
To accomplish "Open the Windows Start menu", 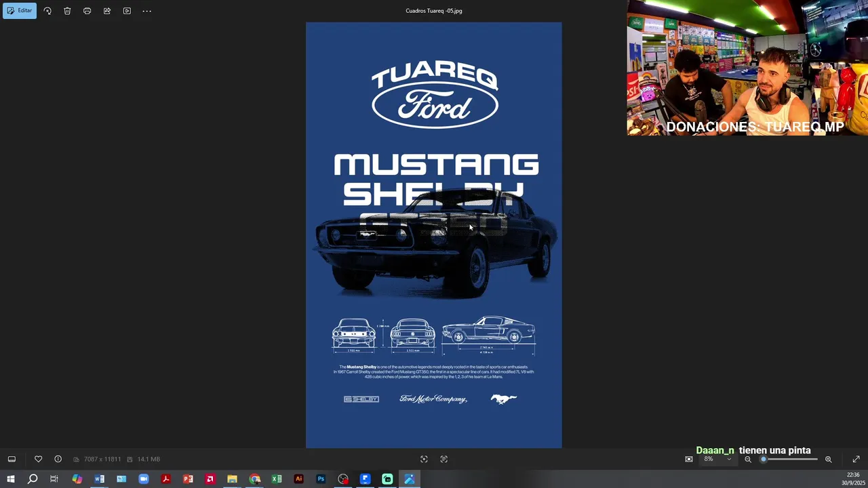I will (11, 479).
